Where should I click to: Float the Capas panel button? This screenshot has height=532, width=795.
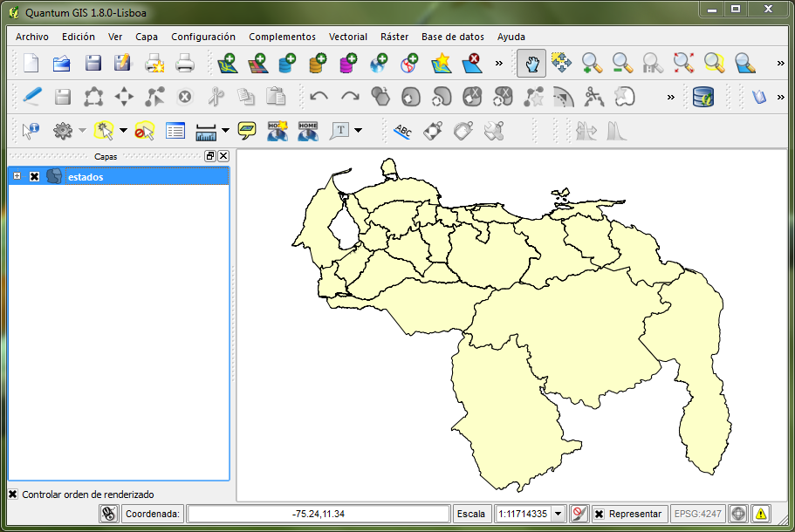coord(210,156)
